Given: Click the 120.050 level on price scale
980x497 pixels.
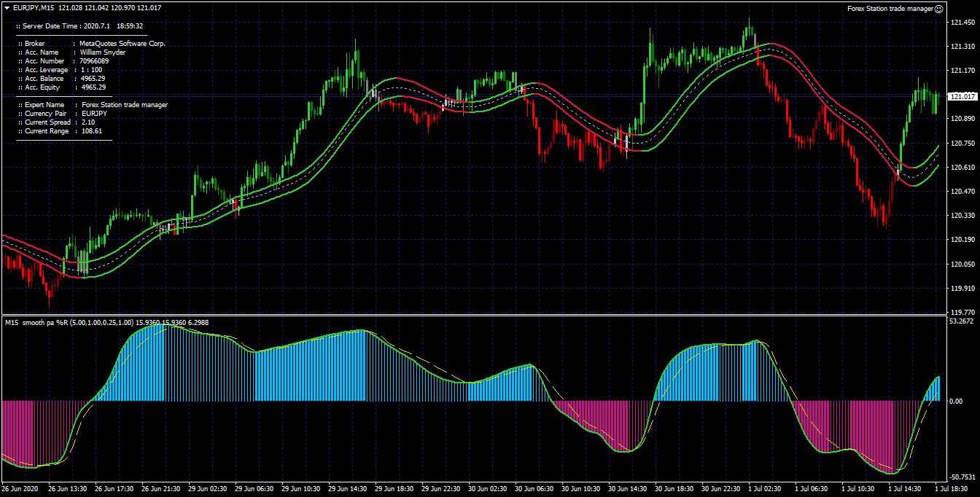Looking at the screenshot, I should [x=962, y=264].
